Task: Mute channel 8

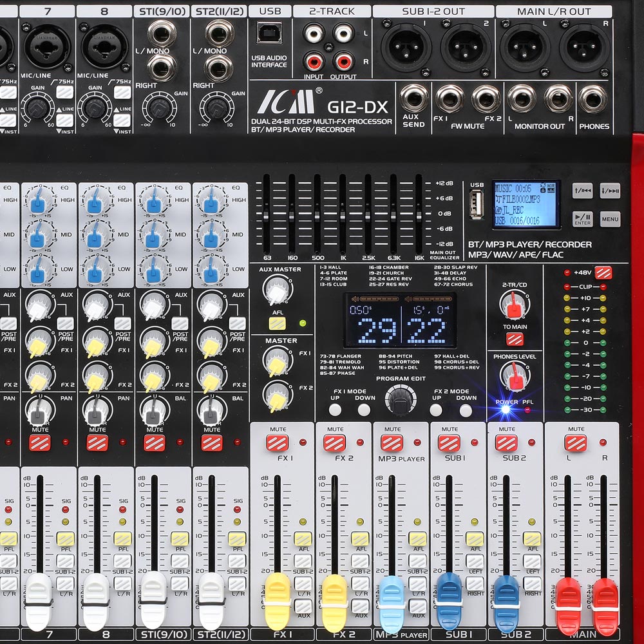Action: pos(97,443)
